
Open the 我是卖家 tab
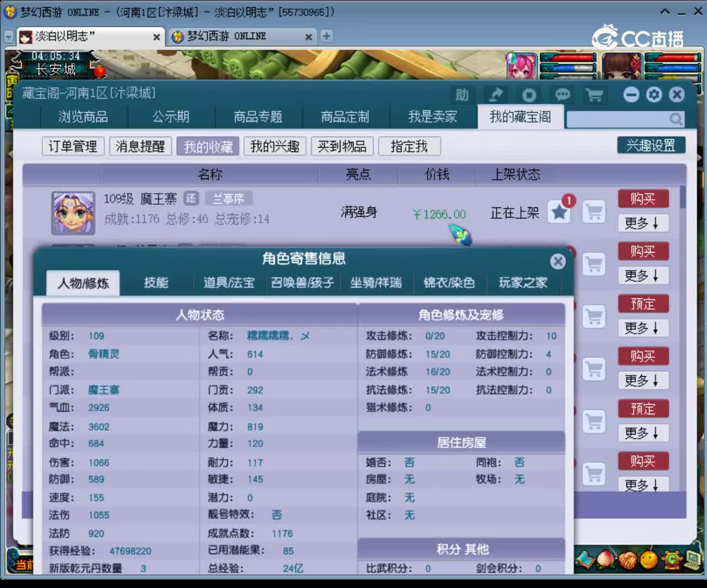tap(432, 117)
